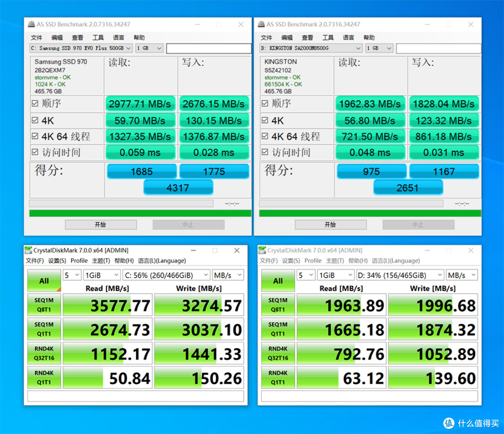This screenshot has height=434, width=504.
Task: Open 帮助(H) menu in D: CrystalDiskMark window
Action: 358,261
